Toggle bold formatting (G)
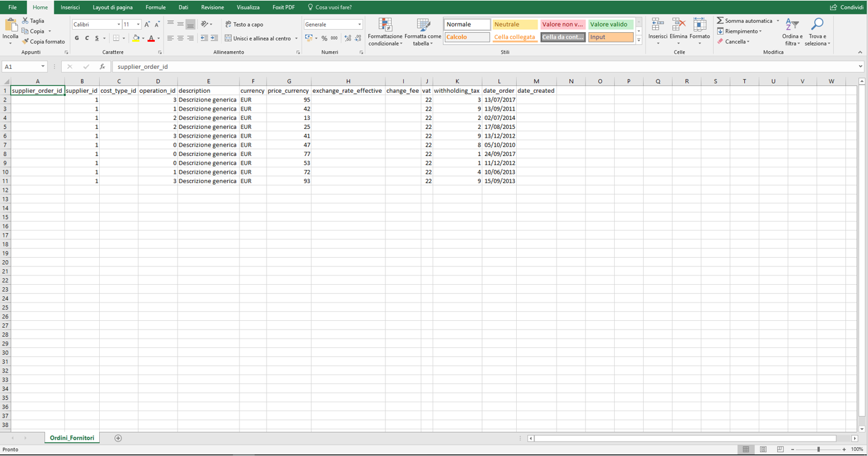Screen dimensions: 868x456 point(77,39)
